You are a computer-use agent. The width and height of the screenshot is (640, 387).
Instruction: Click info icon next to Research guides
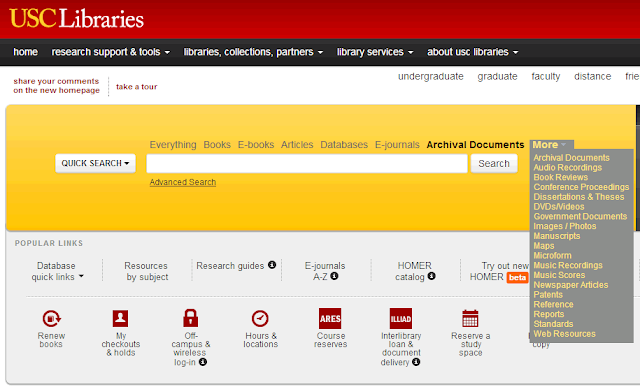[272, 265]
